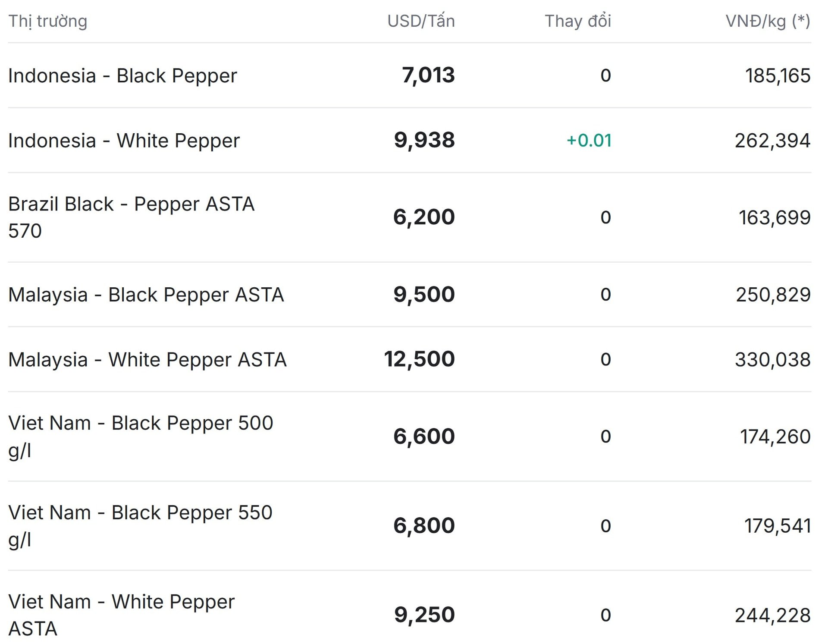Click the green +0.01 change value

coord(589,141)
